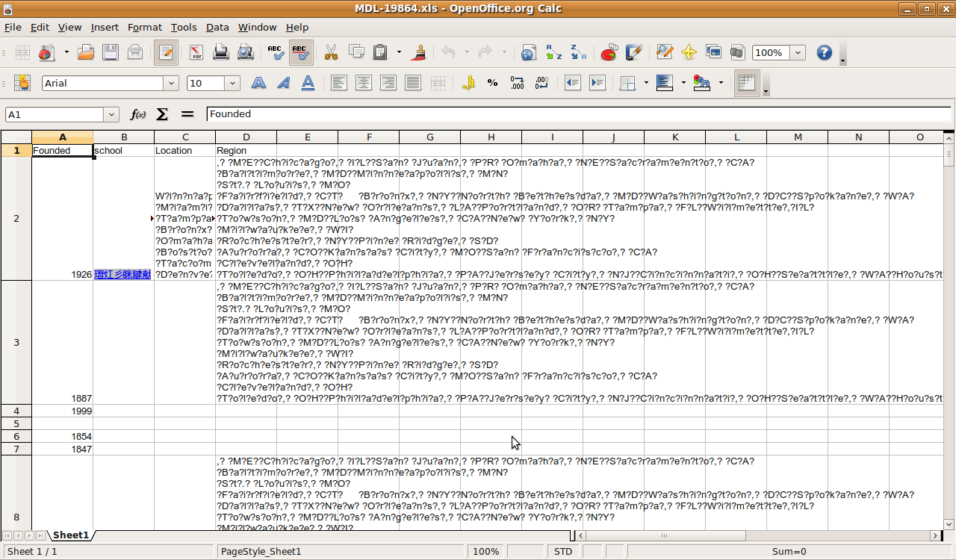Print the file directly
The image size is (956, 560).
(x=221, y=52)
